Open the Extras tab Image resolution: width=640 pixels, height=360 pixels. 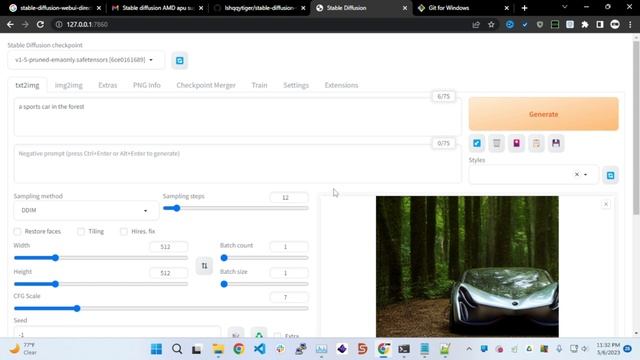[x=108, y=85]
